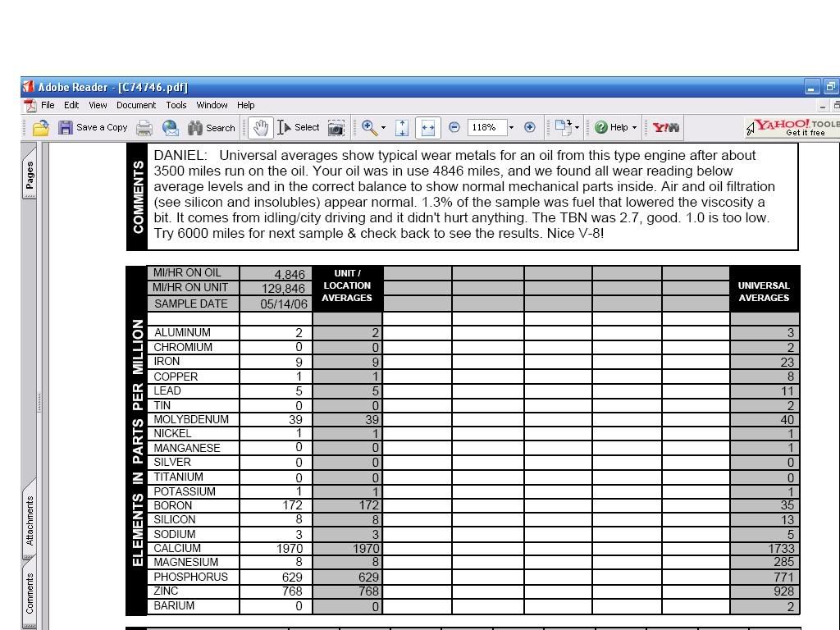Screen dimensions: 840x630
Task: Select the Hand tool
Action: 261,127
